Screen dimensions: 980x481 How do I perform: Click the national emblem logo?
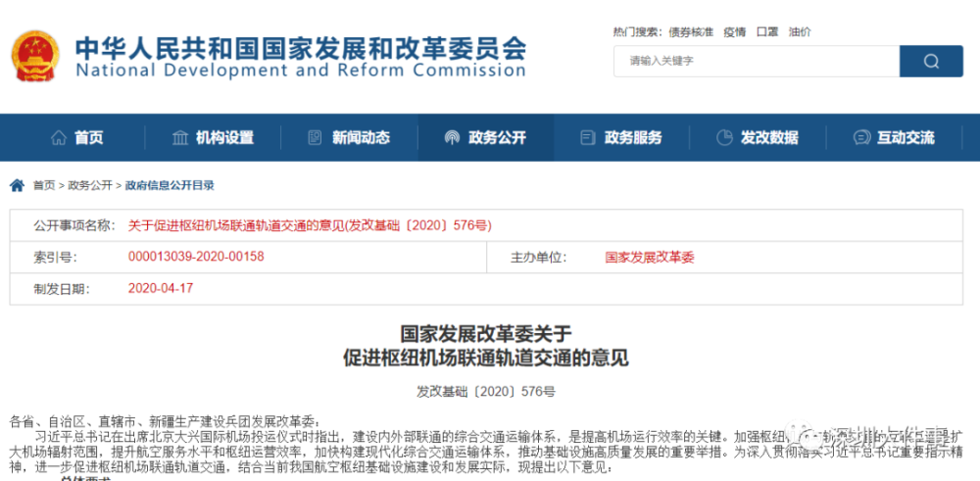[x=36, y=56]
